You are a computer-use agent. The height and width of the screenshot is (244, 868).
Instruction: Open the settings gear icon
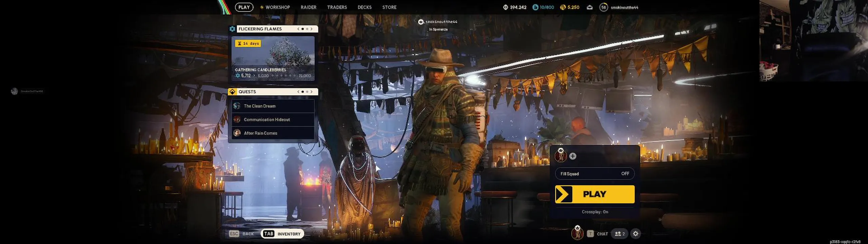636,233
